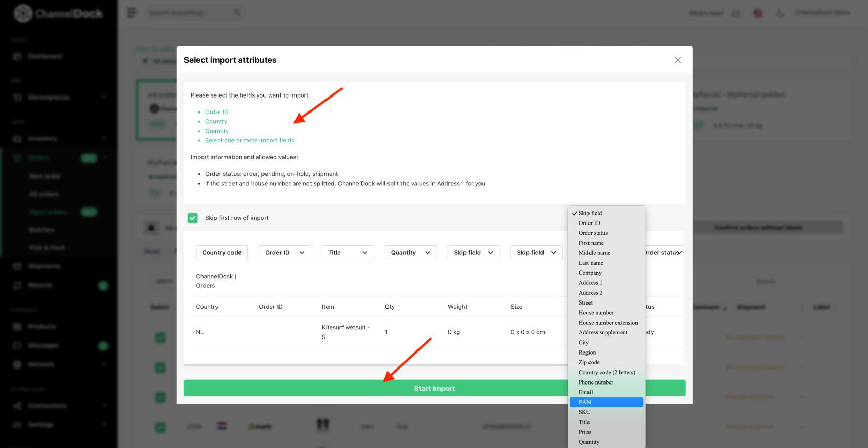Select First name option in the list

pos(607,243)
